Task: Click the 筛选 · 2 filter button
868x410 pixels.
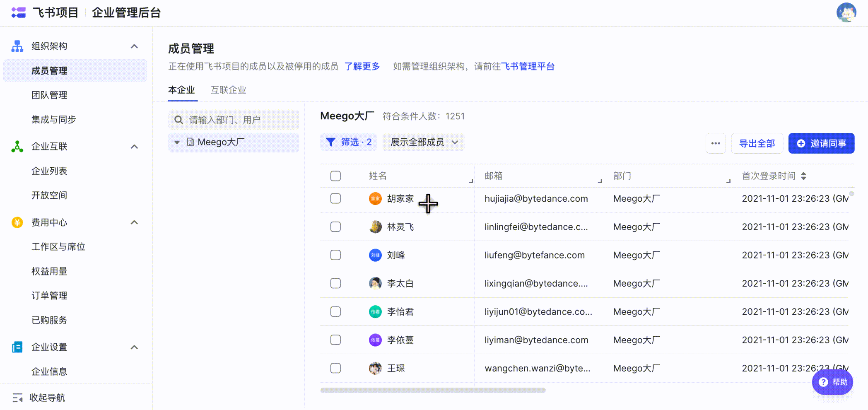Action: [x=349, y=142]
